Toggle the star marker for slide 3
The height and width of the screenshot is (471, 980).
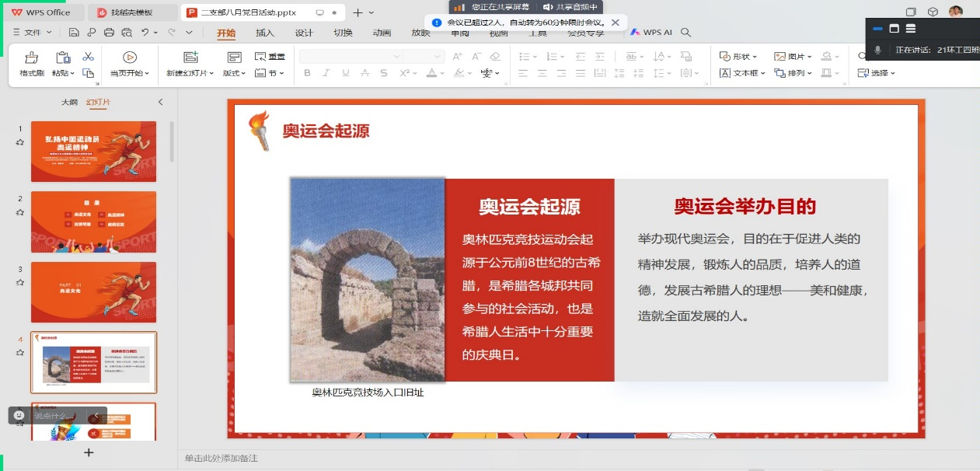point(20,282)
